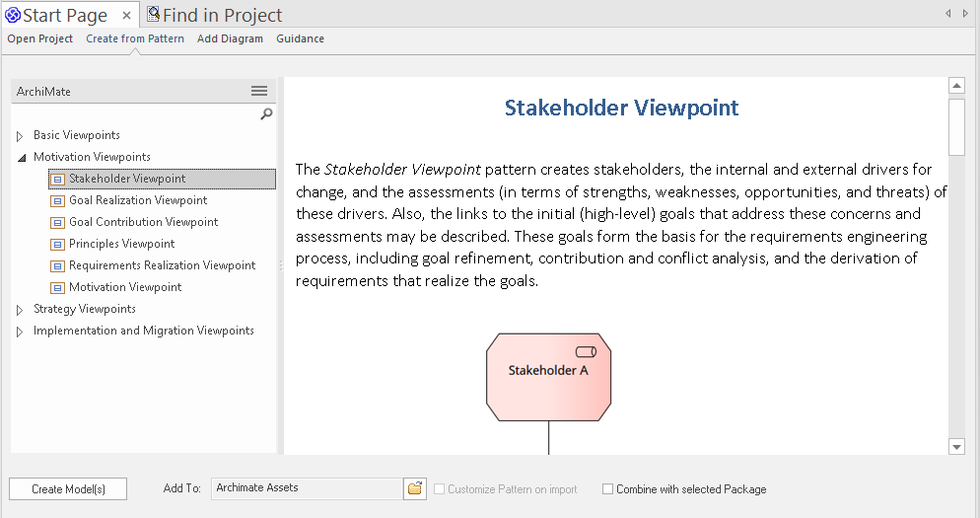Click the search magnifier icon
980x518 pixels.
[x=265, y=114]
